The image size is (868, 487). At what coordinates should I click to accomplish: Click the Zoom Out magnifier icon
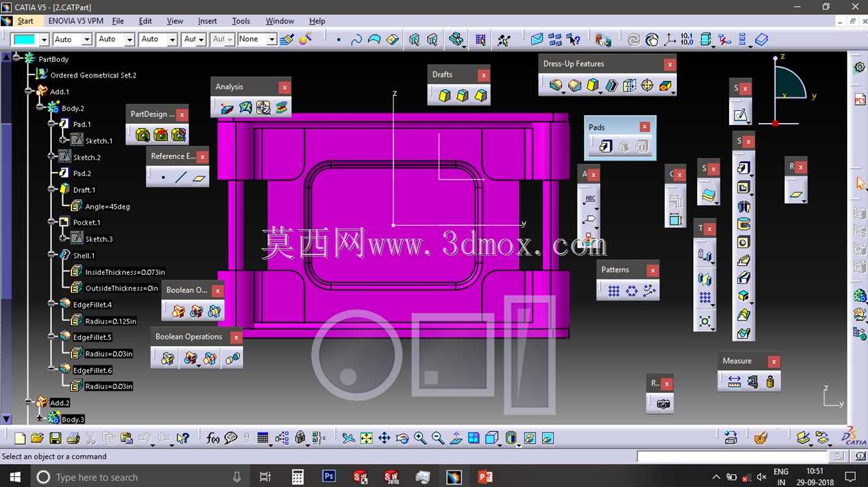pyautogui.click(x=437, y=438)
